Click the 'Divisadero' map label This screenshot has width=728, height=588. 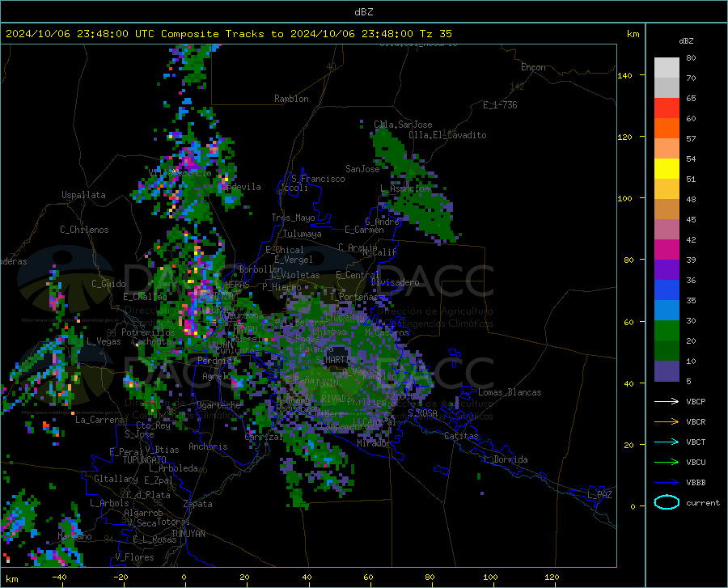pos(395,282)
